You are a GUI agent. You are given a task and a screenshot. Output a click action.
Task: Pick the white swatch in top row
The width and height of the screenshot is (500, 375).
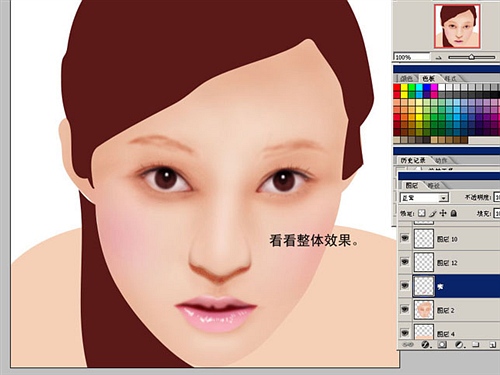click(x=442, y=87)
